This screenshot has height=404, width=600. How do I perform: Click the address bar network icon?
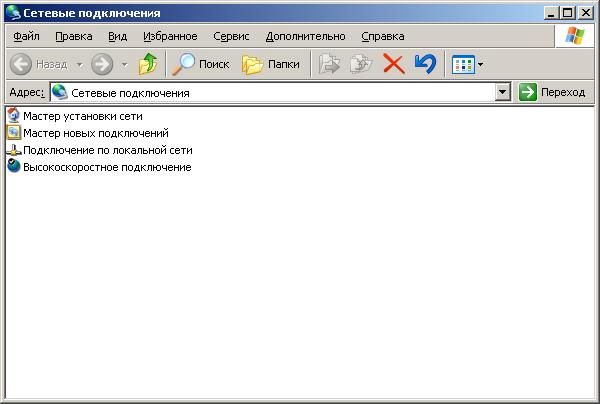tap(59, 92)
